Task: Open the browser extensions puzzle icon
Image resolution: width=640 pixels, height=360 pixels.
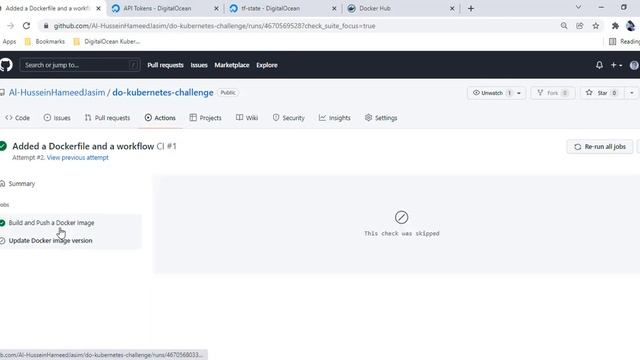Action: coord(615,26)
